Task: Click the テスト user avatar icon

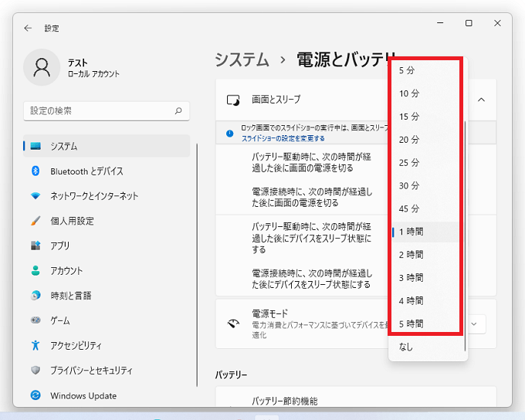Action: [x=42, y=67]
